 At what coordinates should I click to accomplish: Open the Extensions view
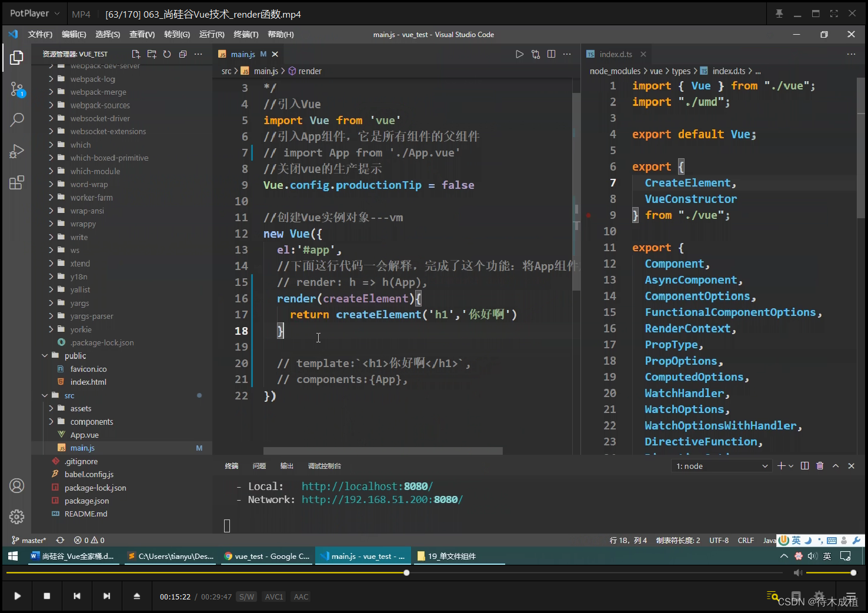click(16, 182)
